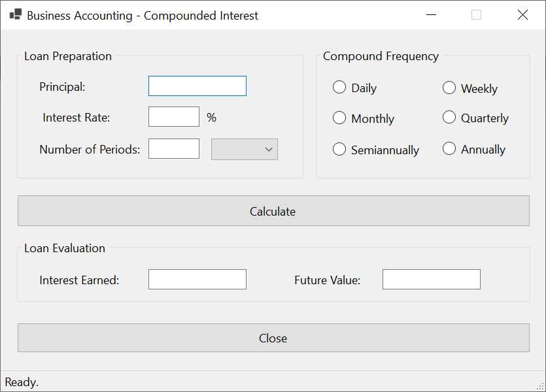The image size is (546, 392).
Task: Click the window resize grip in corner
Action: click(x=540, y=386)
